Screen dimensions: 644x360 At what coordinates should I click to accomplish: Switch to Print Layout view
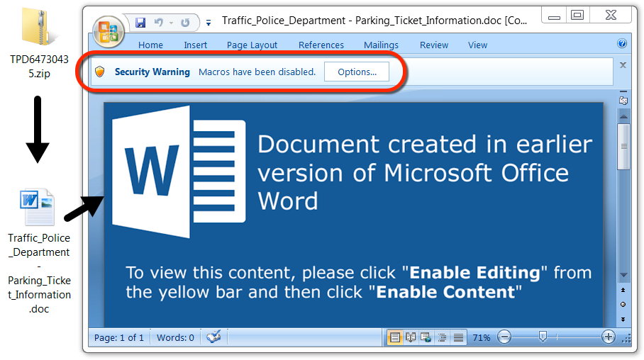point(394,338)
